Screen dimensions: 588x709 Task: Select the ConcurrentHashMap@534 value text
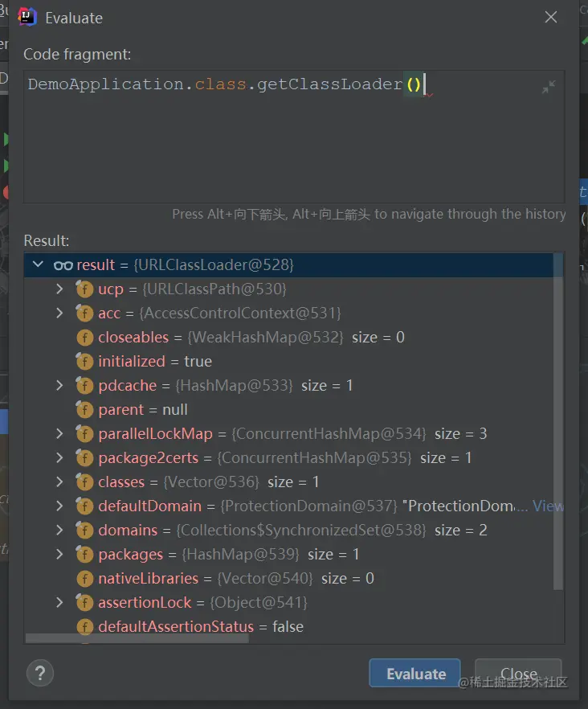coord(329,433)
